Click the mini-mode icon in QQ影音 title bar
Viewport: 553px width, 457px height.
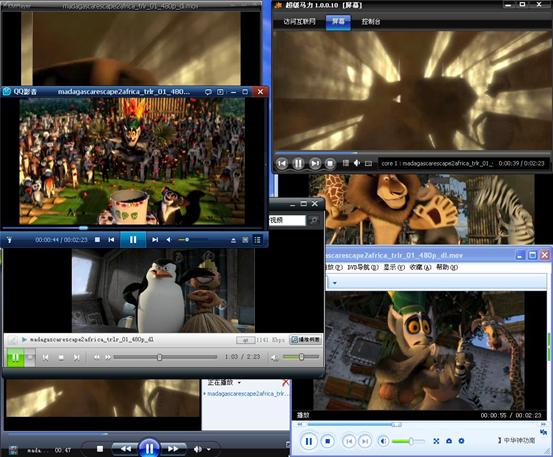[220, 92]
